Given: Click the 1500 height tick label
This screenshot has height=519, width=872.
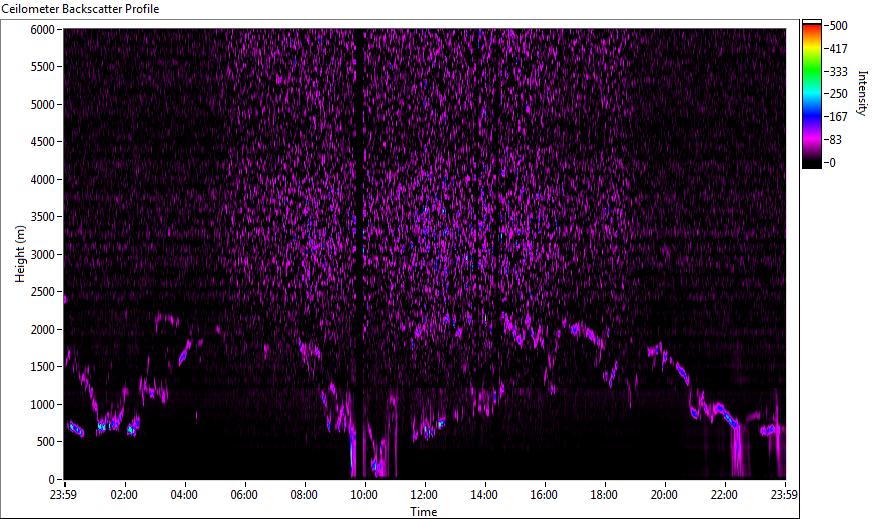Looking at the screenshot, I should pyautogui.click(x=43, y=367).
